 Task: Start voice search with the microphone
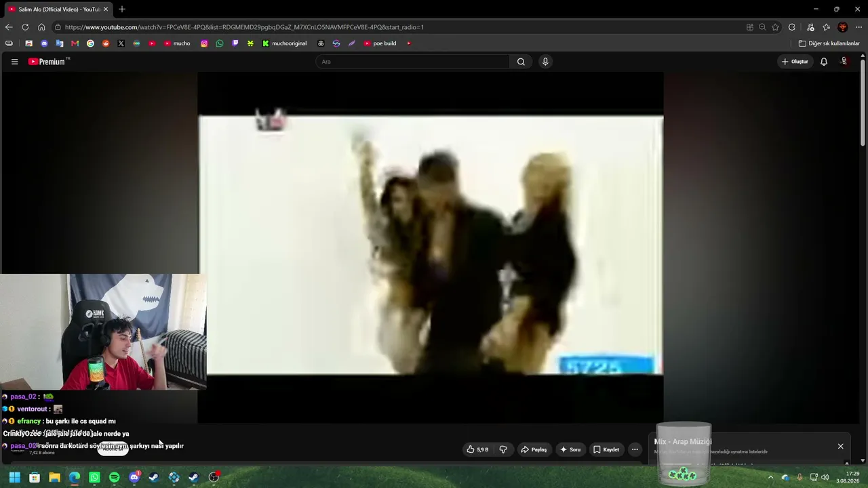coord(545,62)
